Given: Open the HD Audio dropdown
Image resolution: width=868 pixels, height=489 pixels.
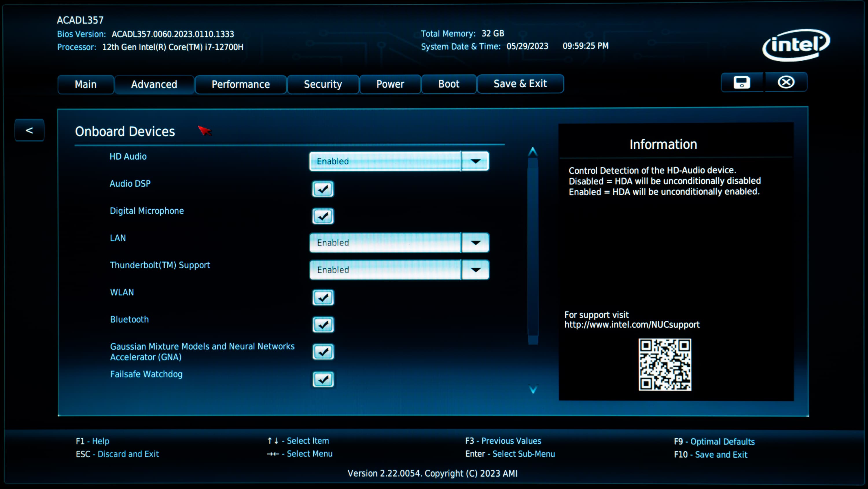Looking at the screenshot, I should [475, 161].
